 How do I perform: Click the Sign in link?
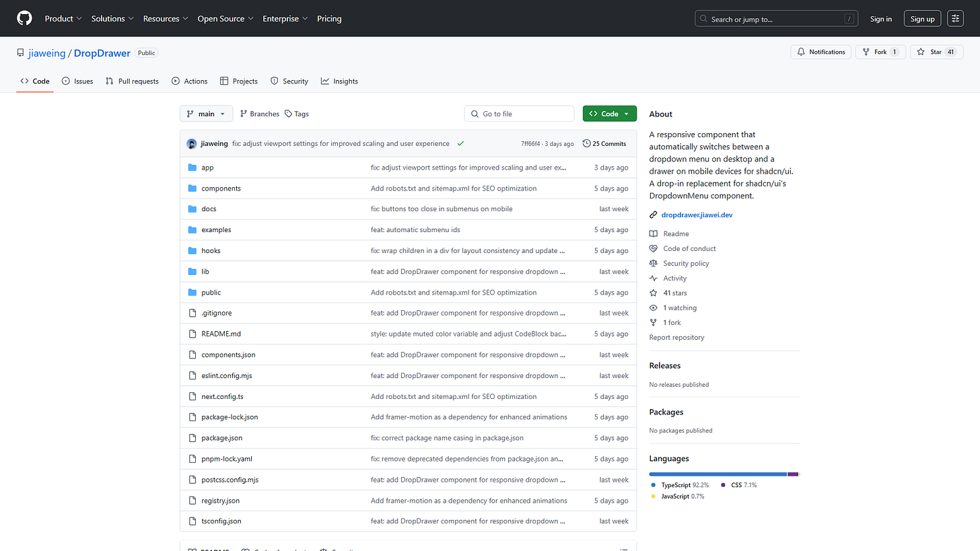click(881, 19)
